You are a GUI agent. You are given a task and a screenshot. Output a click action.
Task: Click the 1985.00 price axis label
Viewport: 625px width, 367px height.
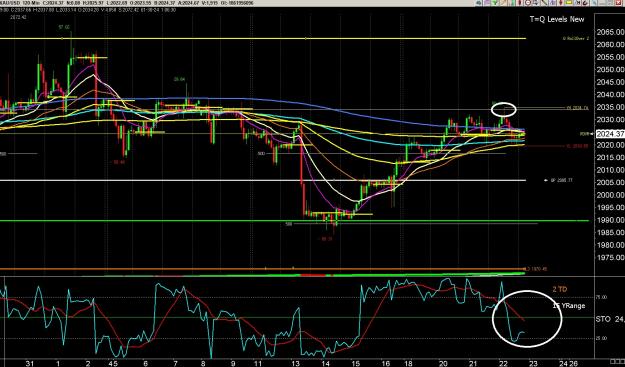pos(610,233)
